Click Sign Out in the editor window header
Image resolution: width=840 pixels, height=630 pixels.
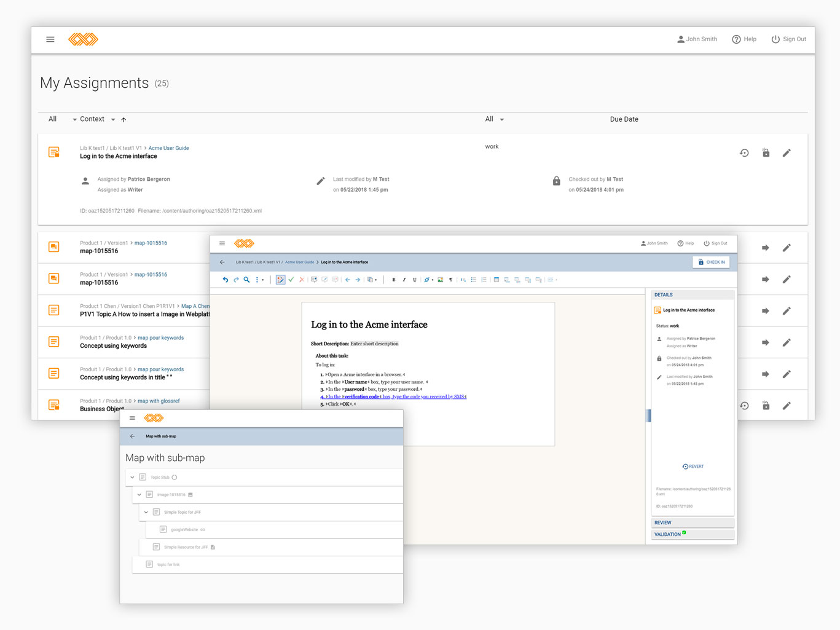point(715,243)
